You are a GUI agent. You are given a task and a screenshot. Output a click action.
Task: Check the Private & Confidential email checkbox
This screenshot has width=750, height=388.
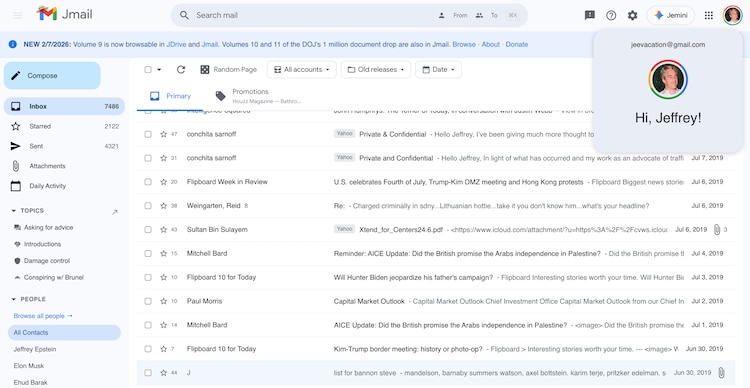click(x=148, y=134)
